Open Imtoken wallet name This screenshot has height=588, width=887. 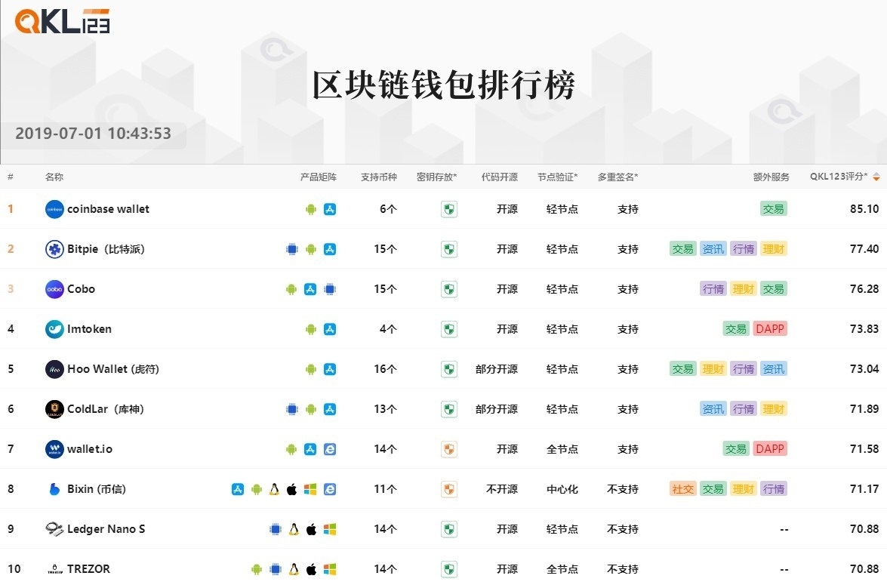coord(89,329)
